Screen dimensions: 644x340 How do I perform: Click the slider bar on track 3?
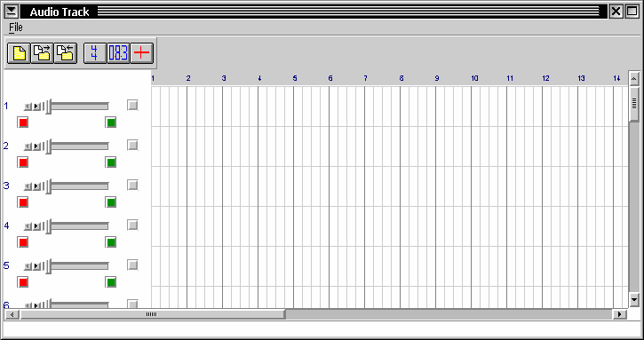pos(76,186)
